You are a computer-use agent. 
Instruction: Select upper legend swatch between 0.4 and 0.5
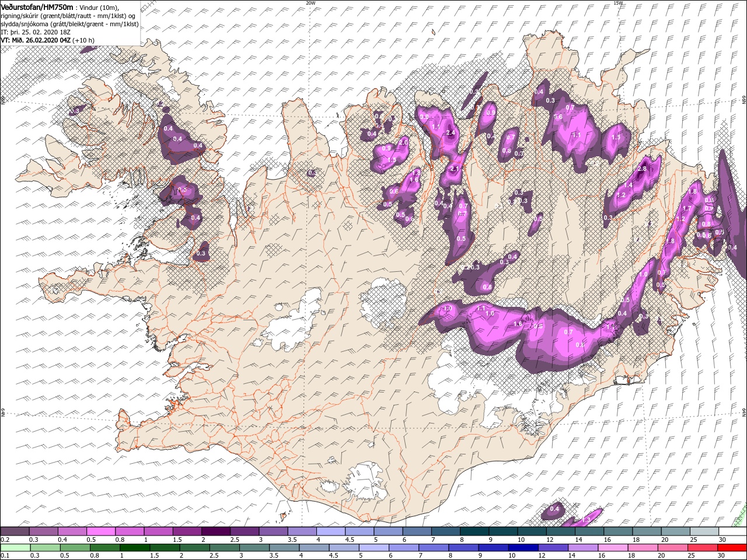click(x=73, y=531)
